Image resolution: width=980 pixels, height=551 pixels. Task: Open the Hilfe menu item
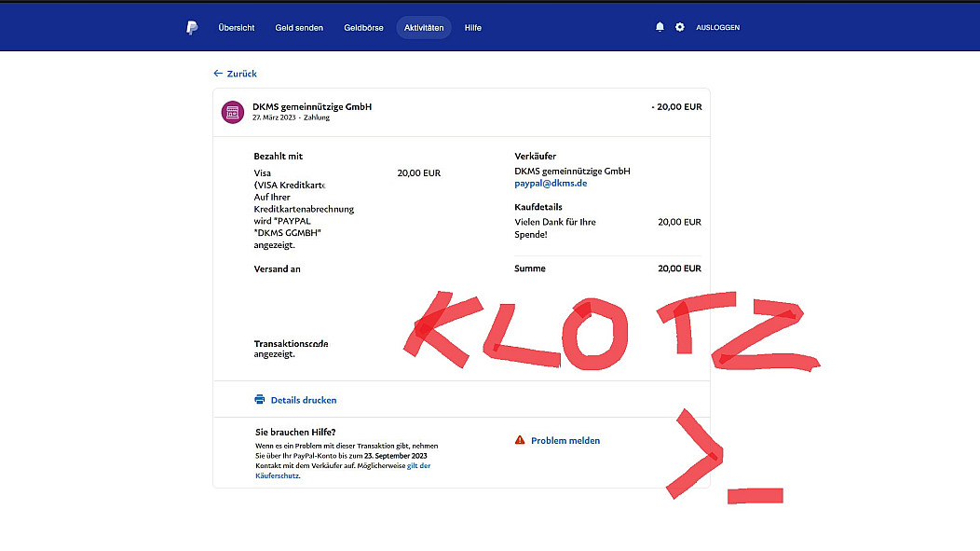tap(472, 28)
